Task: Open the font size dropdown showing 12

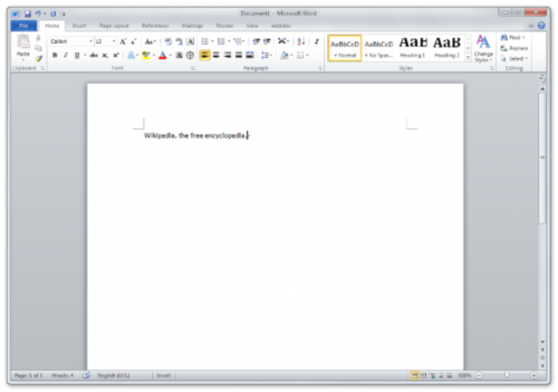Action: tap(114, 41)
